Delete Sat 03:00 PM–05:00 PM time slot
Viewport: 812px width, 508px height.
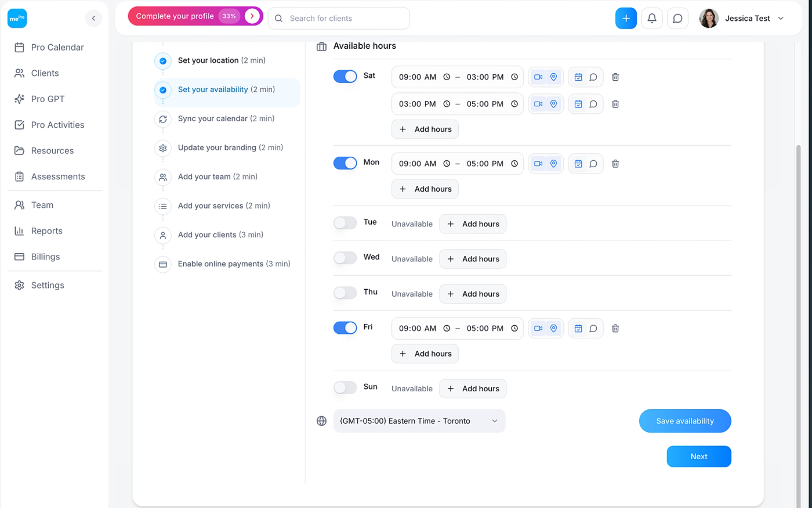[x=615, y=104]
